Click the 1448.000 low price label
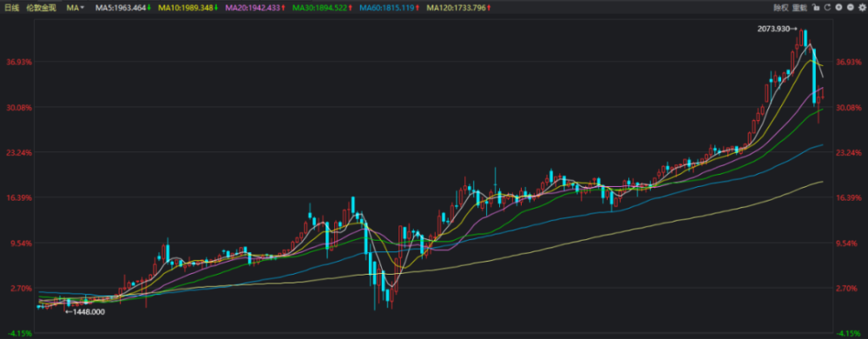The image size is (868, 339). pyautogui.click(x=89, y=312)
